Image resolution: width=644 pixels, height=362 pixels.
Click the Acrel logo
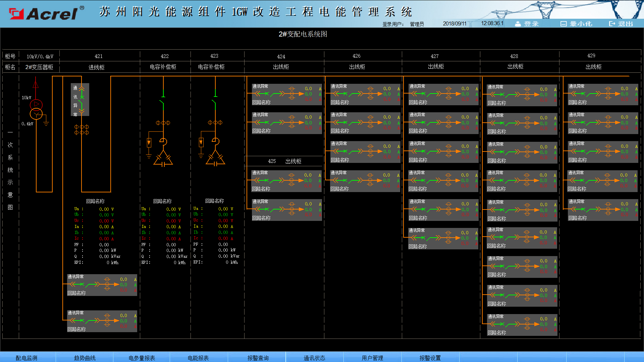coord(46,13)
